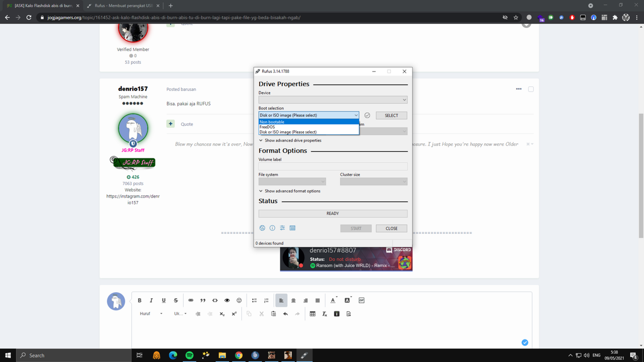Click the blue checkmark in the editor
Image resolution: width=644 pixels, height=362 pixels.
[x=525, y=342]
